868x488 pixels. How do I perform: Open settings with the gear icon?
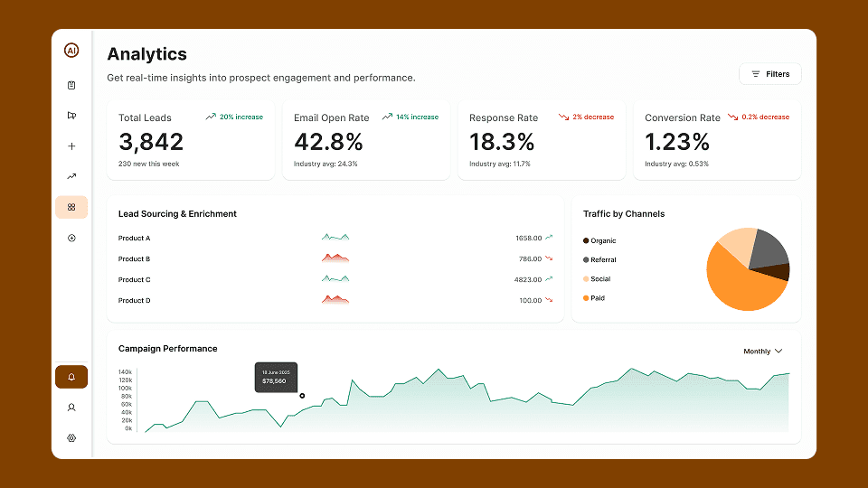[x=71, y=438]
